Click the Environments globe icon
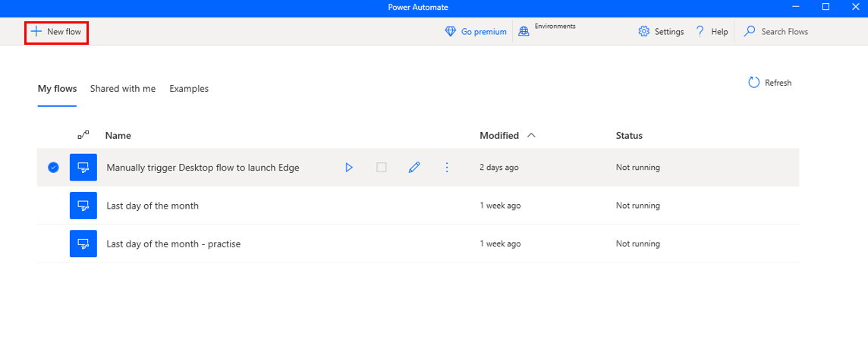 coord(524,32)
